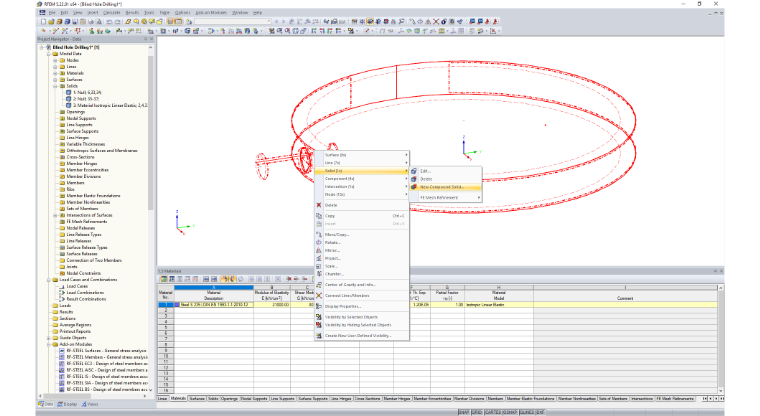Click the Display Properties icon in context menu

pyautogui.click(x=319, y=306)
